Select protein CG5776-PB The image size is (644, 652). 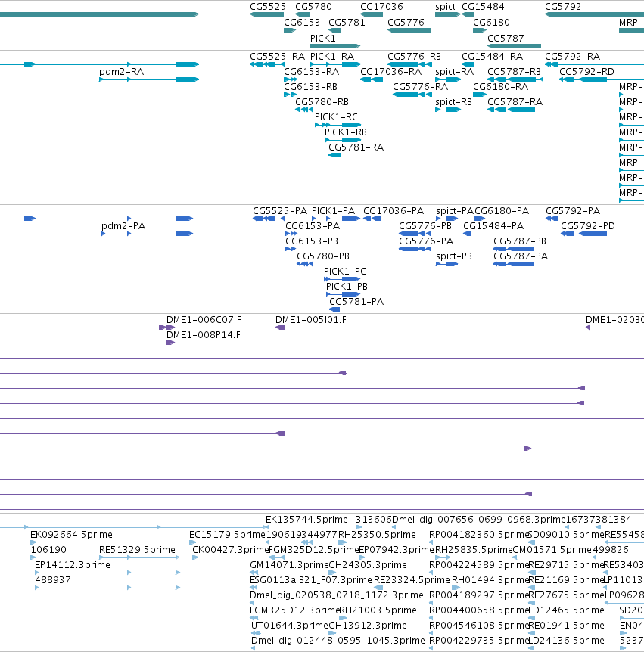click(425, 226)
